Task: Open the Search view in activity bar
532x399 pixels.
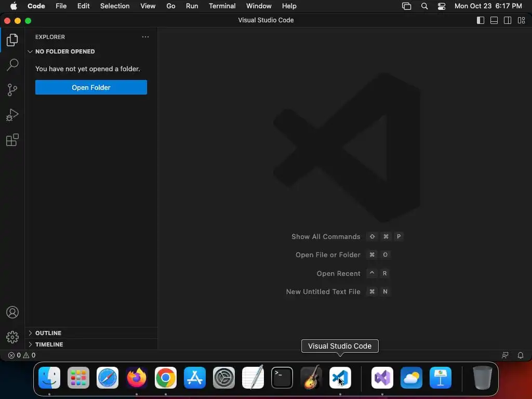Action: (x=12, y=65)
